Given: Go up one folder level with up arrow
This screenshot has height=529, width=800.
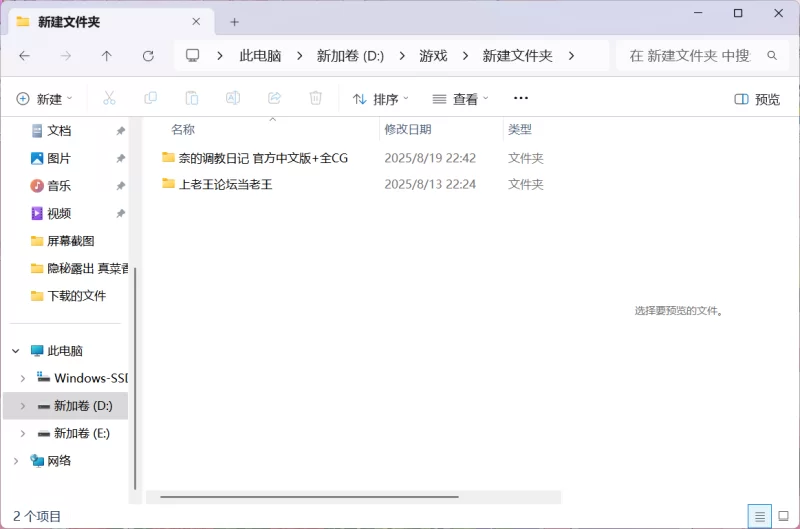Looking at the screenshot, I should click(107, 56).
